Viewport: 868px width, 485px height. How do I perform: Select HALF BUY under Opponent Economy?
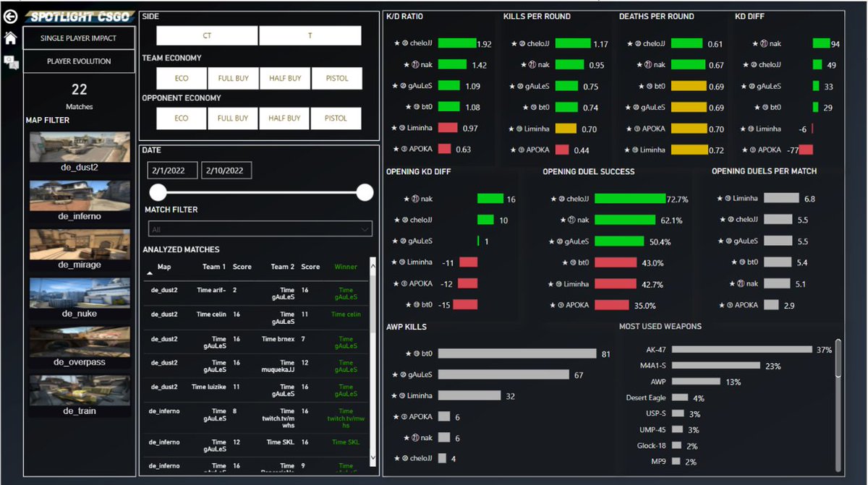[x=285, y=119]
